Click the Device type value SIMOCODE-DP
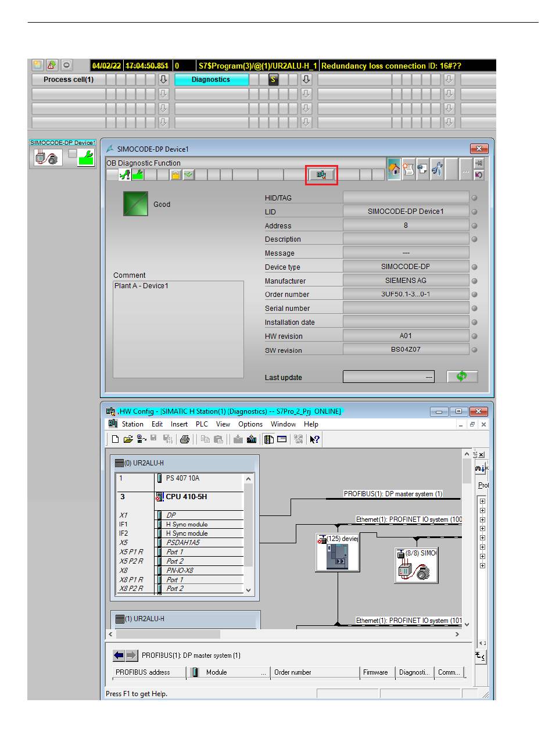This screenshot has height=756, width=552. click(x=406, y=267)
